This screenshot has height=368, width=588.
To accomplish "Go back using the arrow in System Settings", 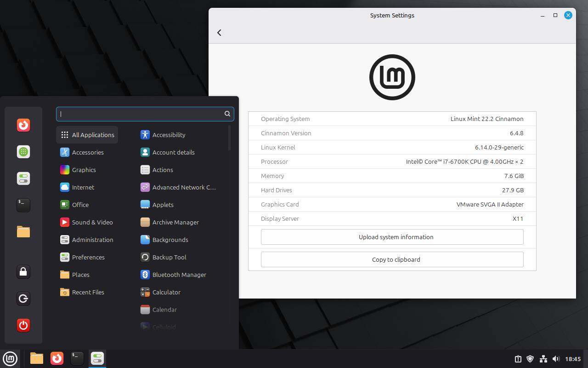I will (219, 33).
